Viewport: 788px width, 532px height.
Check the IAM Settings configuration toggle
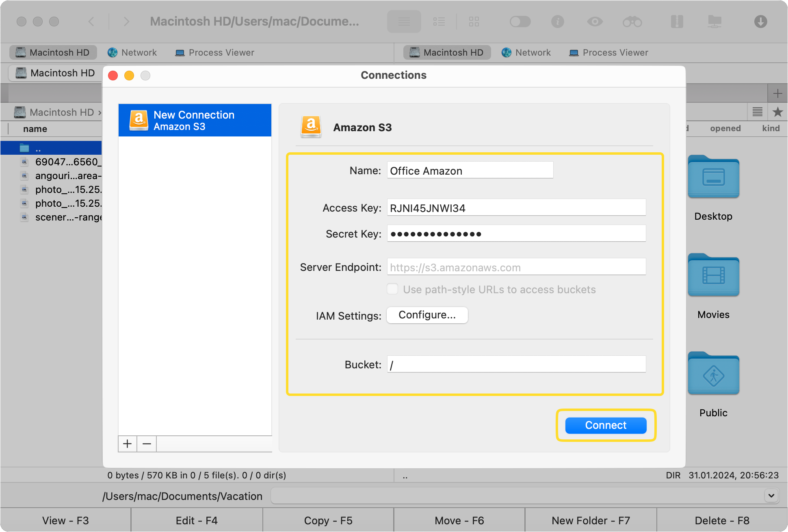pos(427,315)
